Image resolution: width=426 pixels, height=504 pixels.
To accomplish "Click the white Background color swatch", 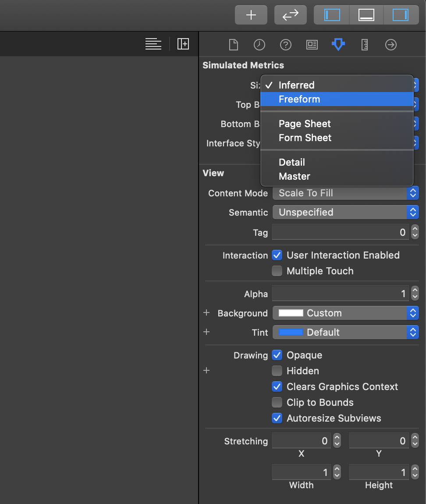I will pyautogui.click(x=291, y=313).
